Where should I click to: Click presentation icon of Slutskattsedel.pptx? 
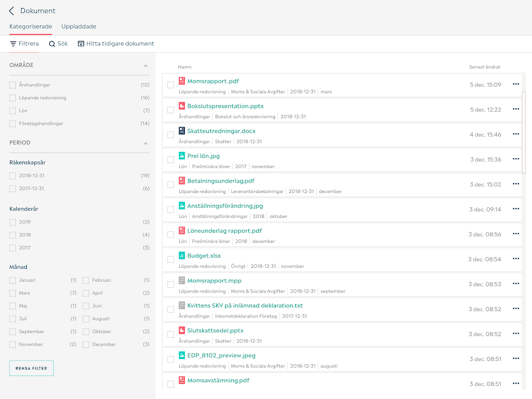(x=182, y=330)
